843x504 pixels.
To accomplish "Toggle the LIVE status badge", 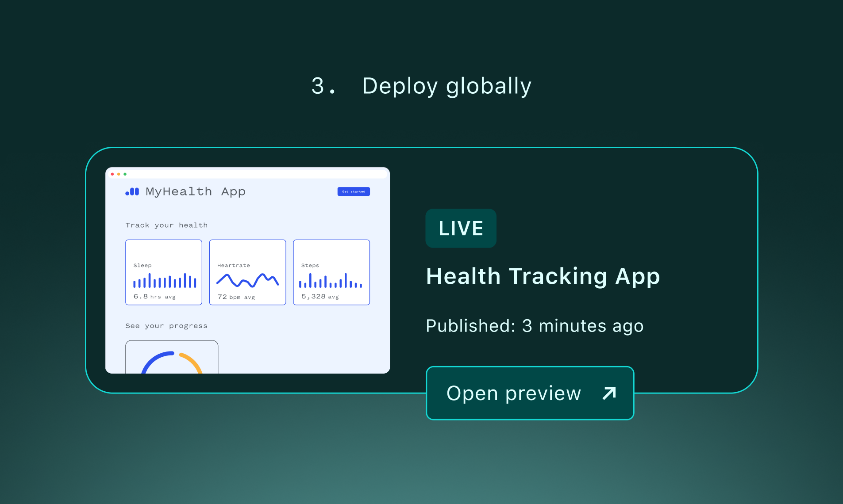I will point(461,228).
